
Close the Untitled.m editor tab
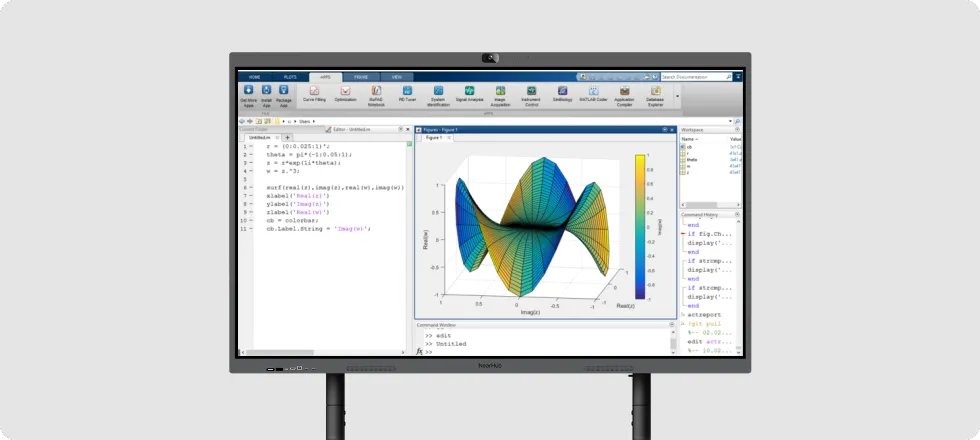[x=277, y=138]
